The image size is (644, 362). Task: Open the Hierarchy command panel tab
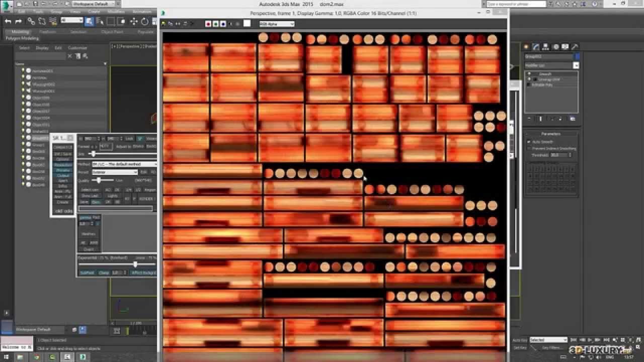coord(546,47)
